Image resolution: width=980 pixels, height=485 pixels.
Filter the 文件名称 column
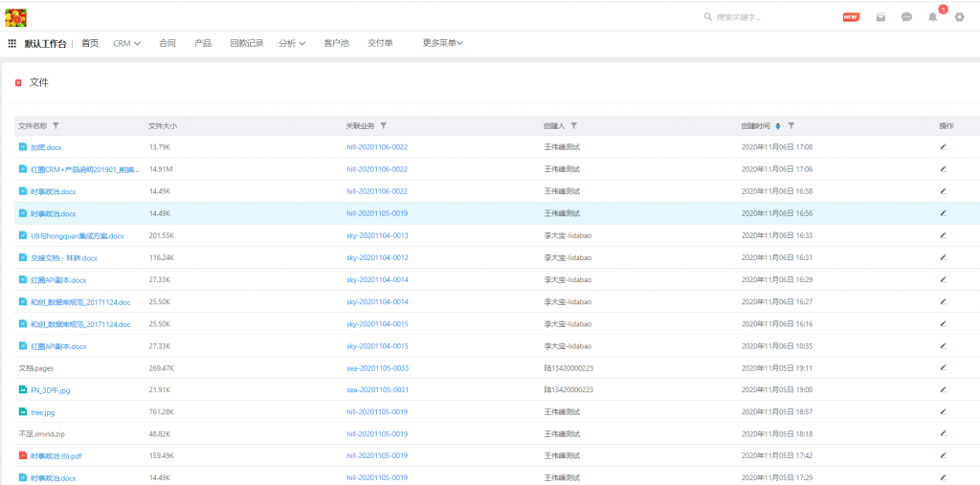click(x=56, y=125)
